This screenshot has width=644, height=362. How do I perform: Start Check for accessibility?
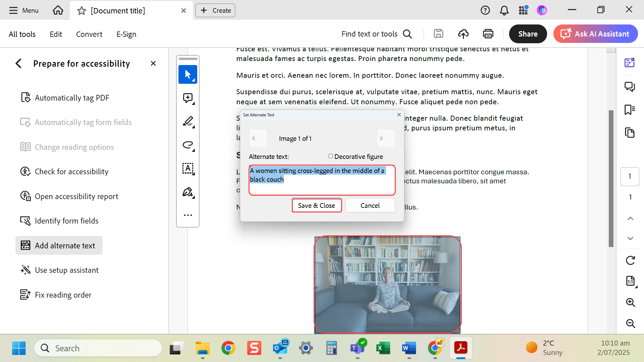64,172
